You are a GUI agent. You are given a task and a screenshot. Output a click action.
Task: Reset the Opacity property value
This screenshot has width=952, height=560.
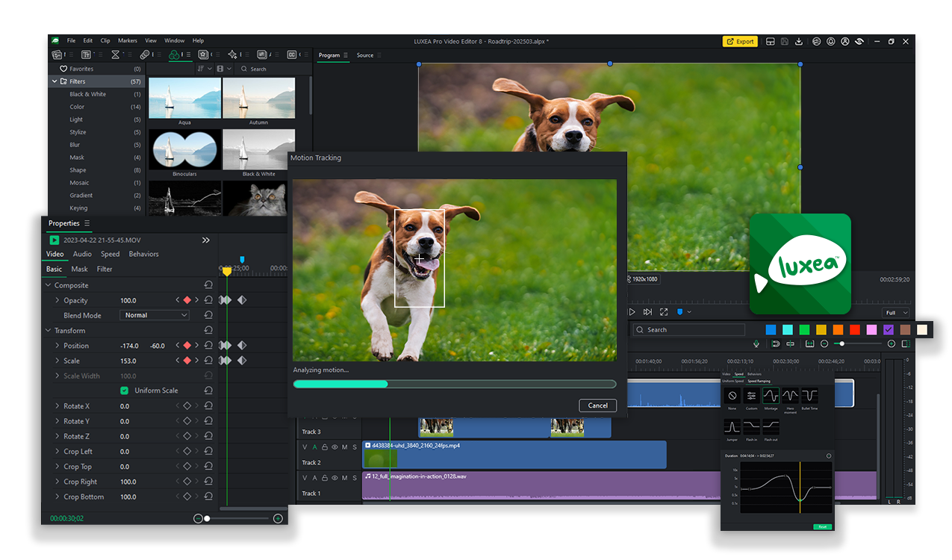[x=208, y=300]
